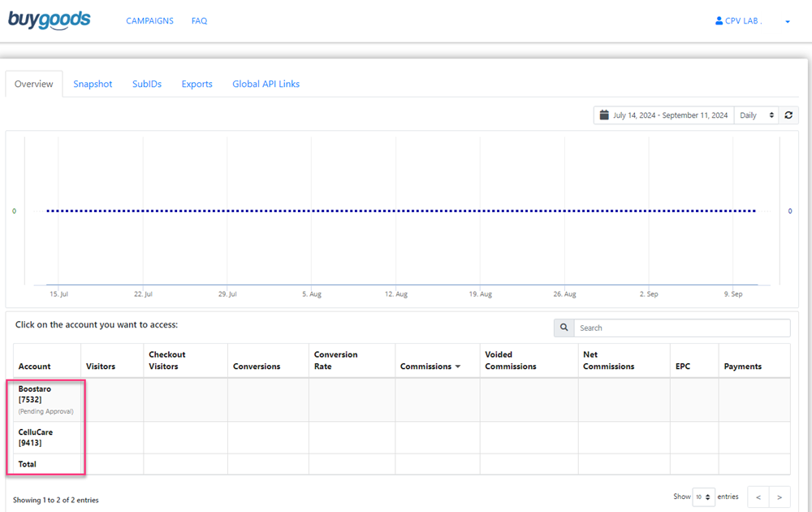The image size is (812, 512).
Task: Select the CelluCare [9413] account
Action: coord(36,437)
